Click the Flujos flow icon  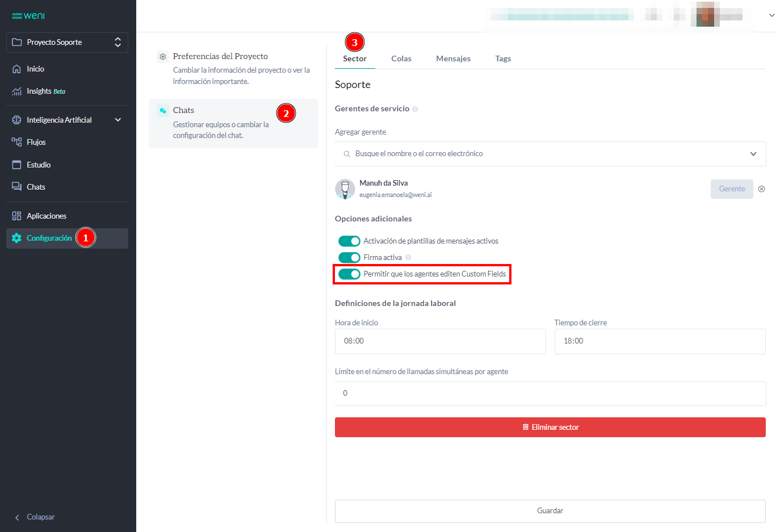[16, 142]
